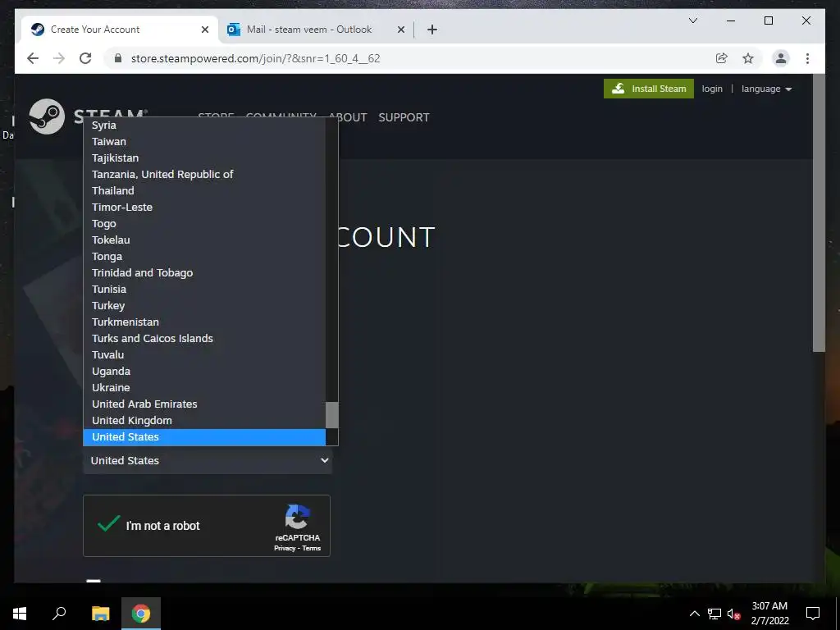Screen dimensions: 840x630
Task: Open the share page icon in address bar
Action: pyautogui.click(x=722, y=58)
